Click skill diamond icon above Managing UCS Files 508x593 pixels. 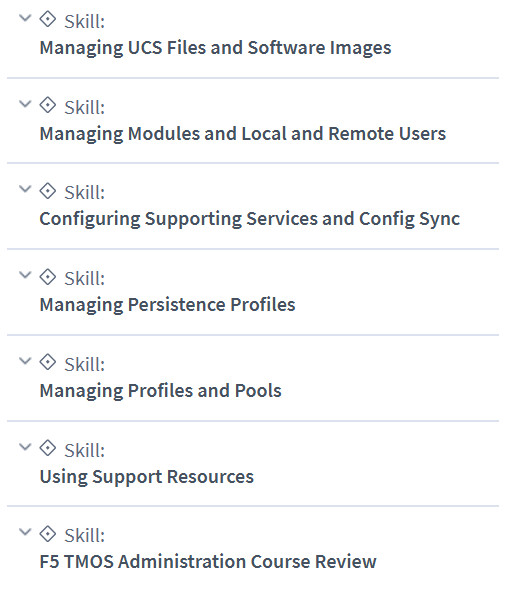48,19
